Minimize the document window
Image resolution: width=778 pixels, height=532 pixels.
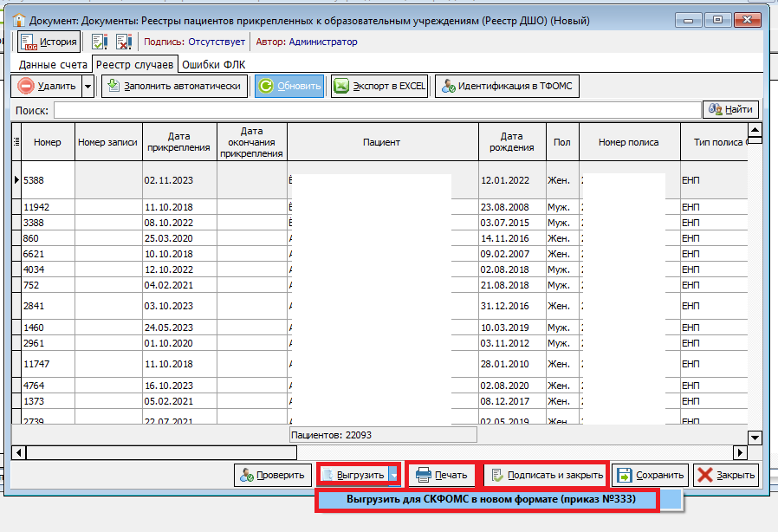point(688,20)
